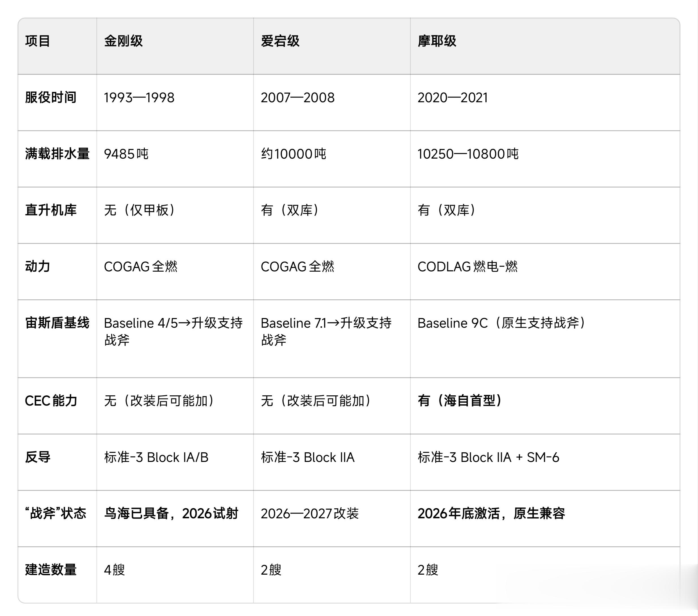Image resolution: width=698 pixels, height=616 pixels.
Task: Select the 4艘 build count cell
Action: tap(114, 570)
